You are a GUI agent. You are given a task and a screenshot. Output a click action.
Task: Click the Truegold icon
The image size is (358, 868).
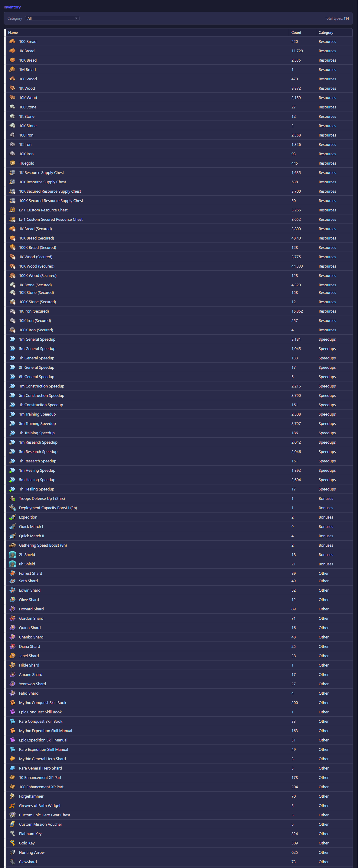pyautogui.click(x=12, y=163)
